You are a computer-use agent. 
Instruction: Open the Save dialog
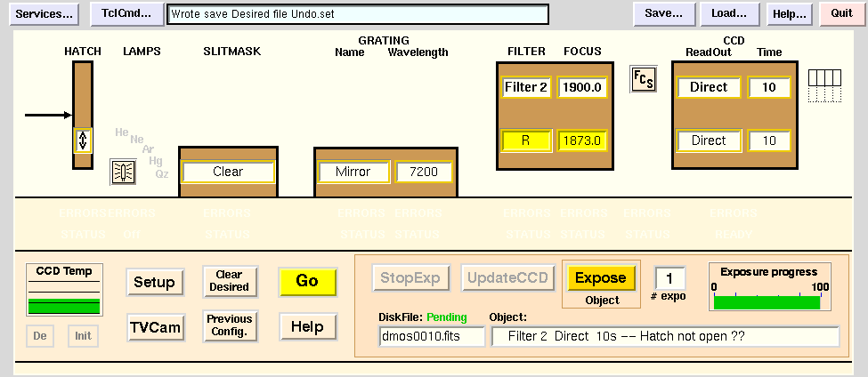[663, 14]
